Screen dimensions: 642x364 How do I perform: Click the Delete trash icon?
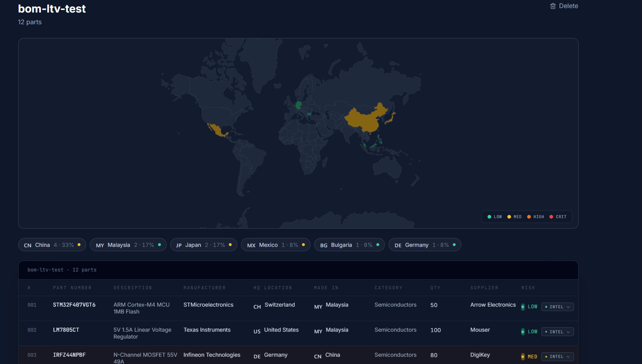click(x=553, y=6)
